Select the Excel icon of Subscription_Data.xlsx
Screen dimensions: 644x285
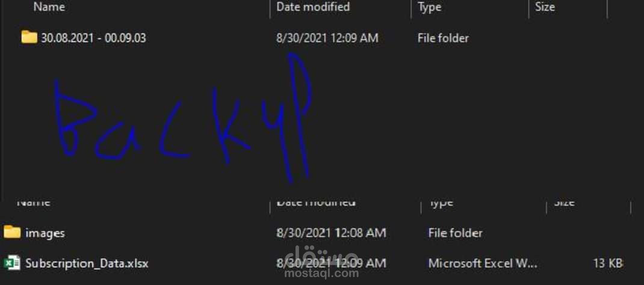[12, 262]
